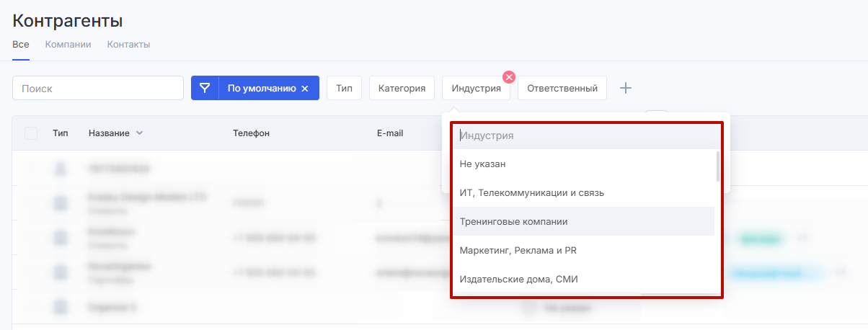Remove the Индустрия filter with red cross

click(x=509, y=77)
